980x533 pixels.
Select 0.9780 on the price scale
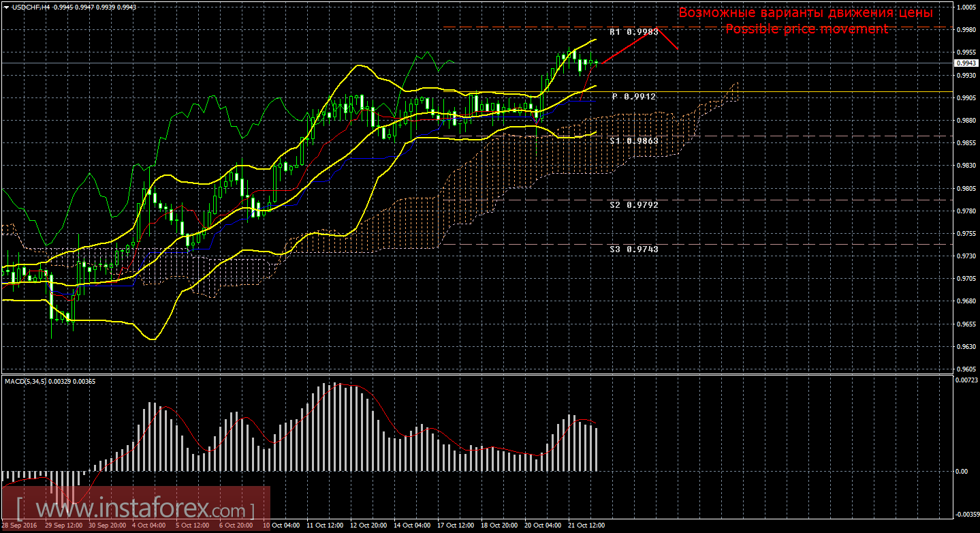click(x=967, y=211)
